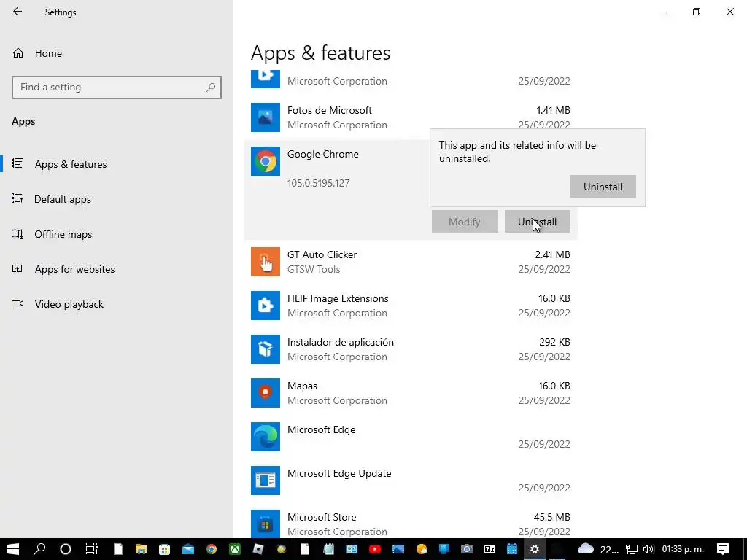Open the Calendar app on the taskbar

511,549
